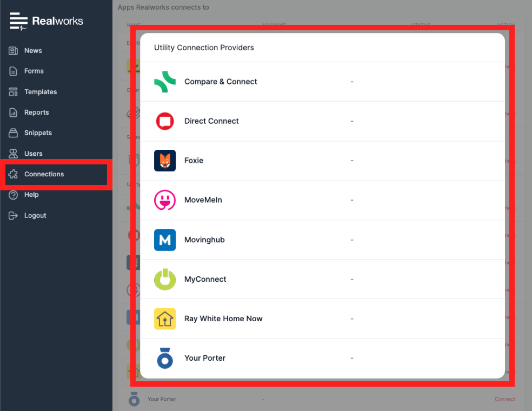The image size is (532, 411).
Task: Go to the Templates section
Action: [41, 91]
